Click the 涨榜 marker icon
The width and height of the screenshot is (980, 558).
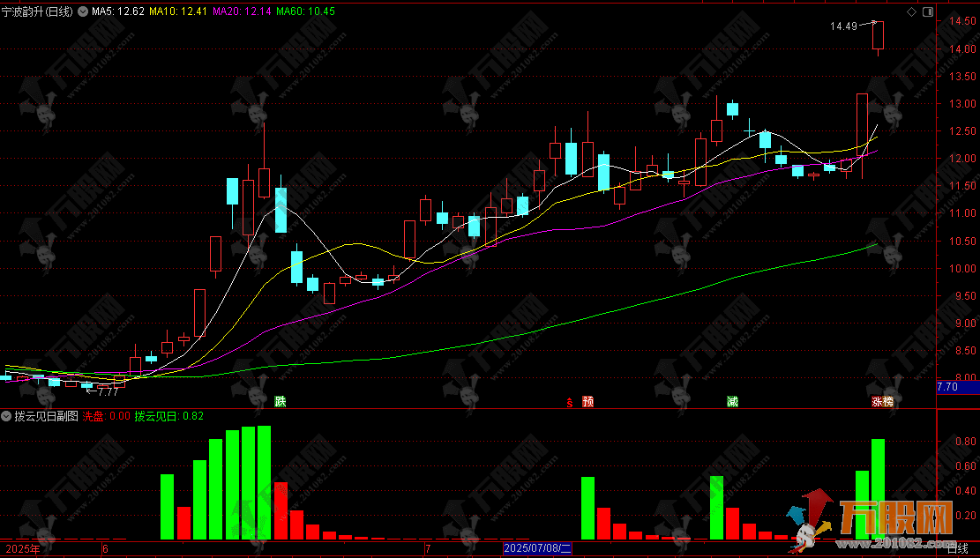point(882,401)
